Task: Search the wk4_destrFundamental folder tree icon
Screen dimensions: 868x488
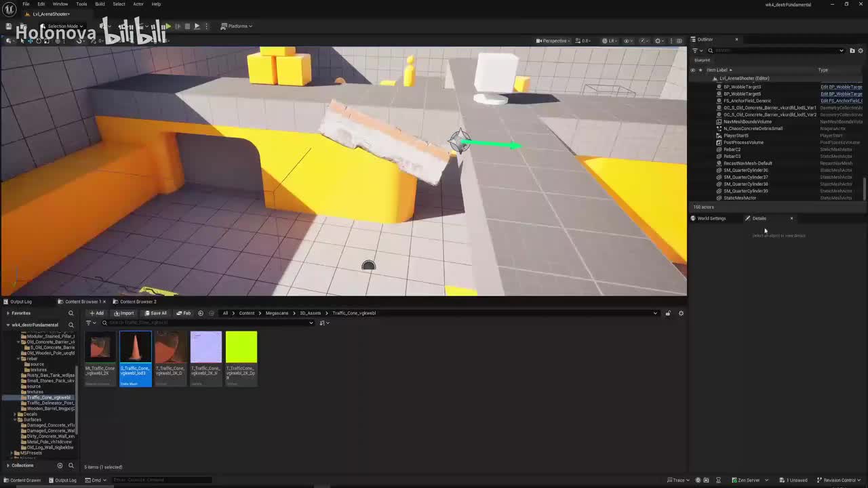Action: click(71, 325)
